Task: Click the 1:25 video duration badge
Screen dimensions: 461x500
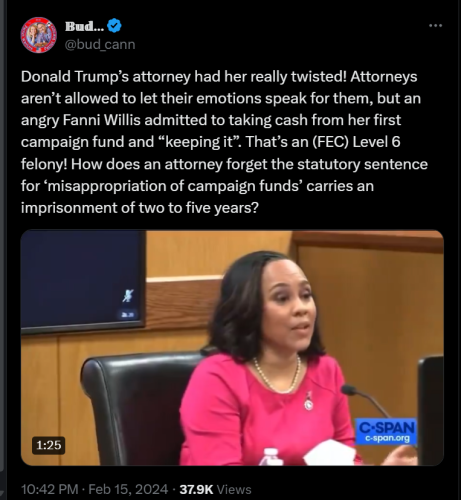Action: pos(49,445)
